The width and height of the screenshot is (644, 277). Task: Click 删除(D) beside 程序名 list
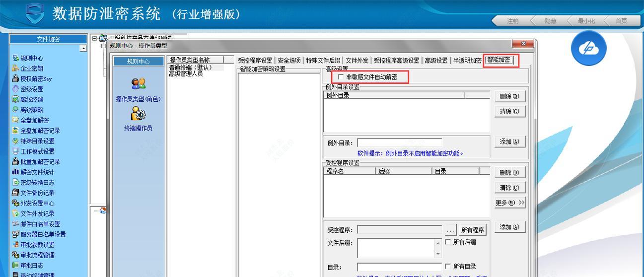pyautogui.click(x=509, y=173)
